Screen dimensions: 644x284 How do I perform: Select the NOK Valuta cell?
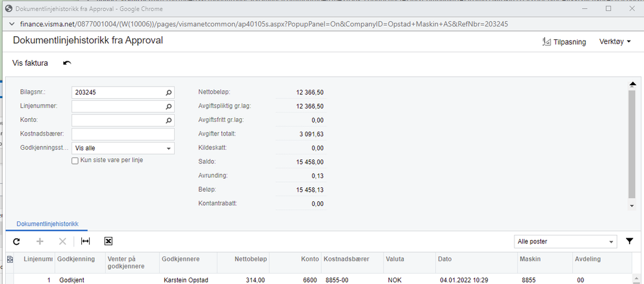pos(409,280)
